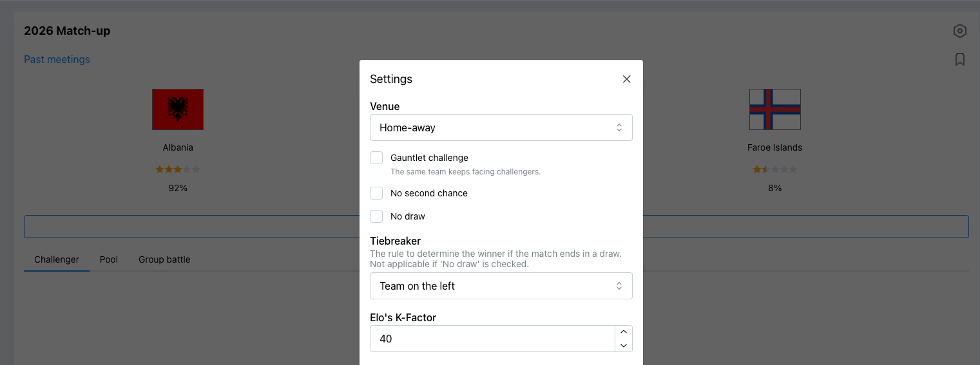This screenshot has width=980, height=365.
Task: Decrease the K-Factor with down arrow
Action: pyautogui.click(x=623, y=346)
